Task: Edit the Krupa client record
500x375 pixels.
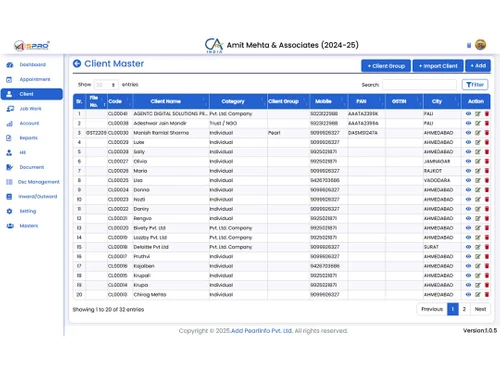Action: click(x=478, y=285)
